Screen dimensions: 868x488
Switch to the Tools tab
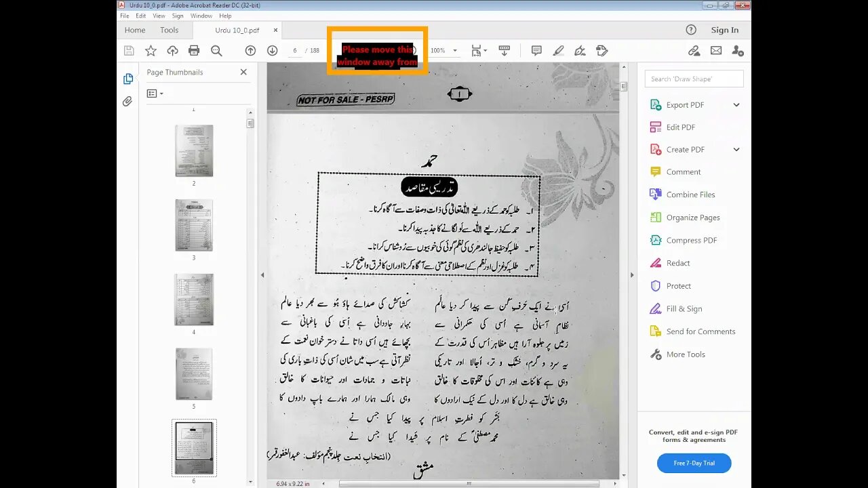coord(170,30)
